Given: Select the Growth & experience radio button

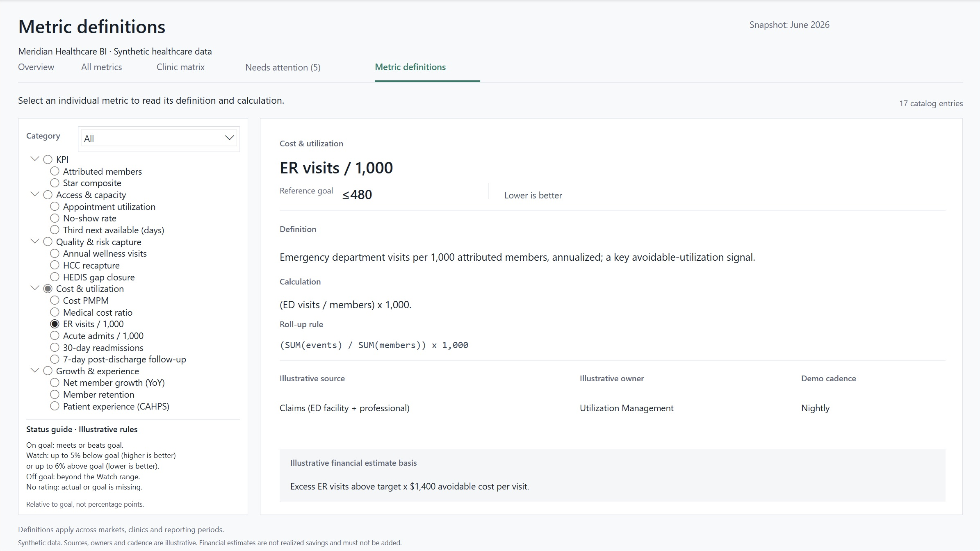Looking at the screenshot, I should pyautogui.click(x=48, y=371).
